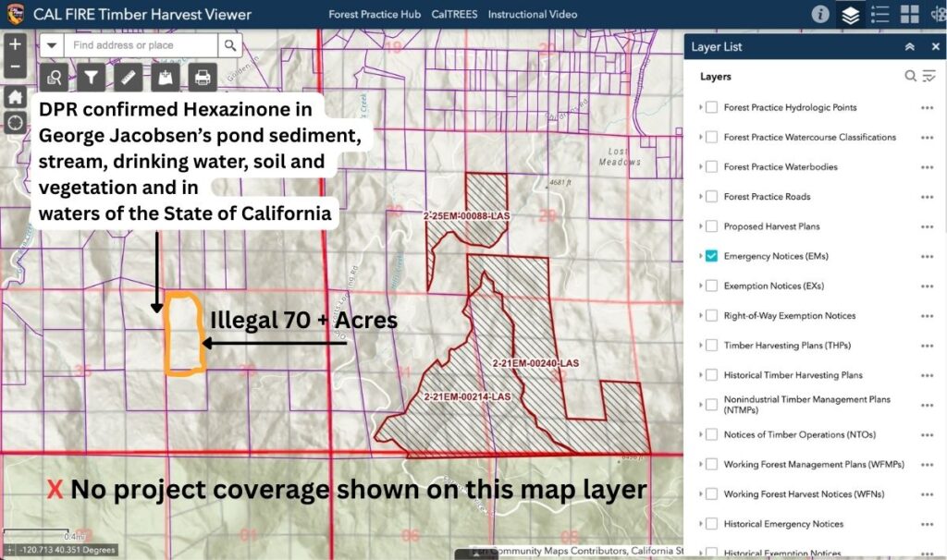Enable Historical Timber Harvesting Plans layer

pyautogui.click(x=711, y=375)
